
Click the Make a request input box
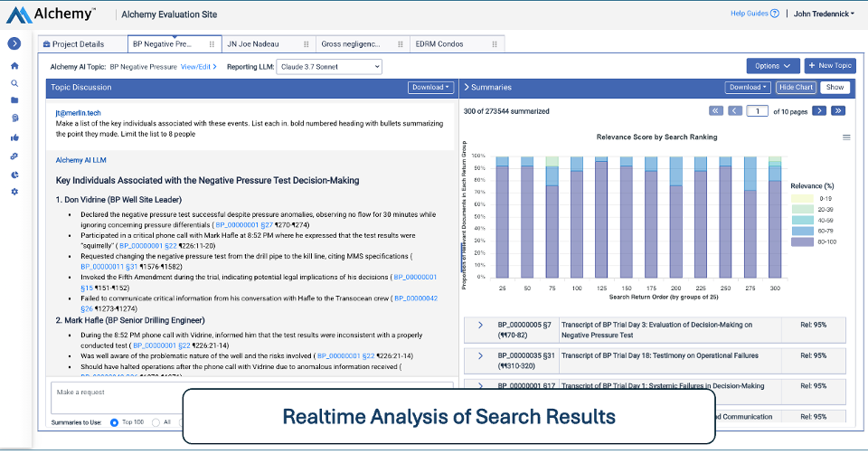pos(252,398)
